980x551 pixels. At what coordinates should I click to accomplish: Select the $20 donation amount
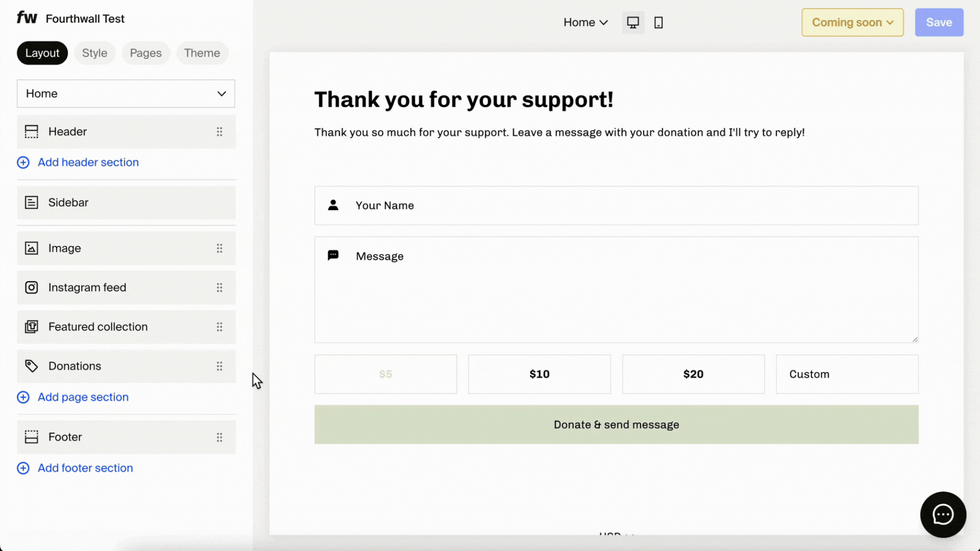click(693, 374)
